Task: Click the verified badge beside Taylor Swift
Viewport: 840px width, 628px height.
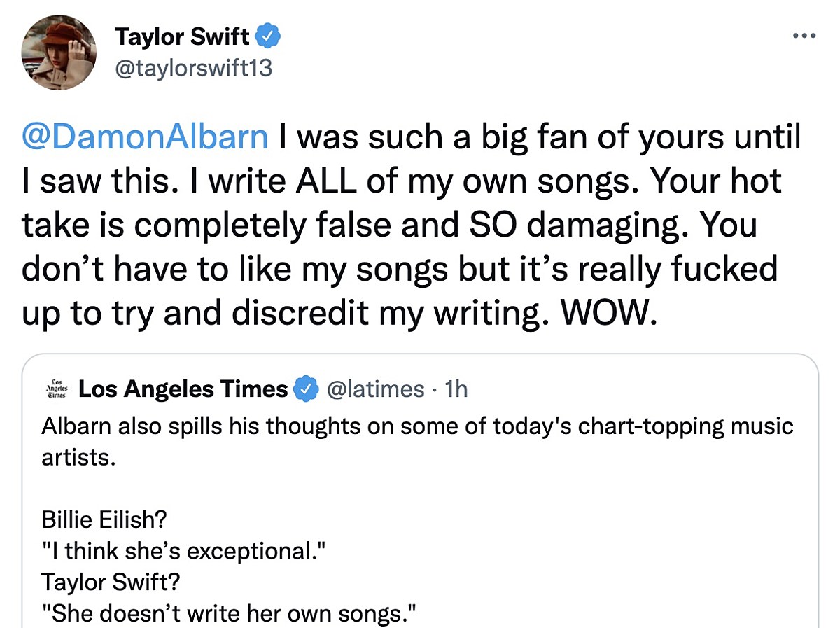Action: click(x=270, y=36)
